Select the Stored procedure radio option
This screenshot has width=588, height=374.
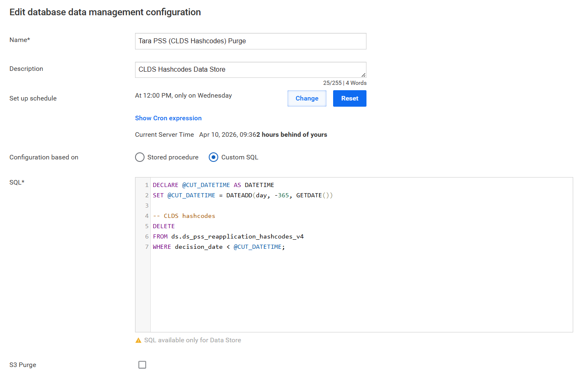click(x=140, y=157)
